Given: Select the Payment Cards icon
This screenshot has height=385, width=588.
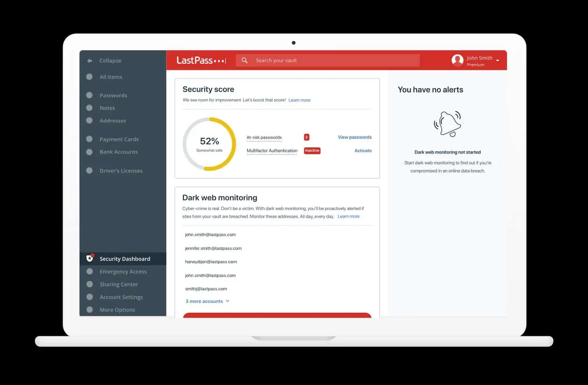Looking at the screenshot, I should (x=89, y=139).
